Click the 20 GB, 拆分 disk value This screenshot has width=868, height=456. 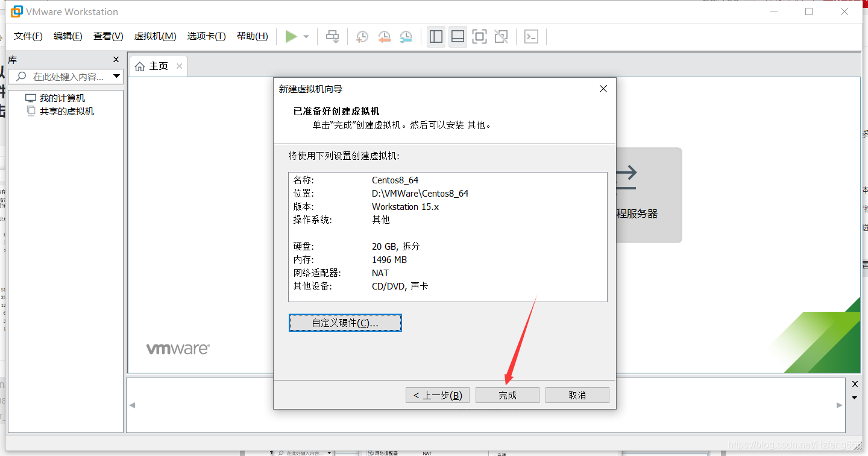pos(395,246)
